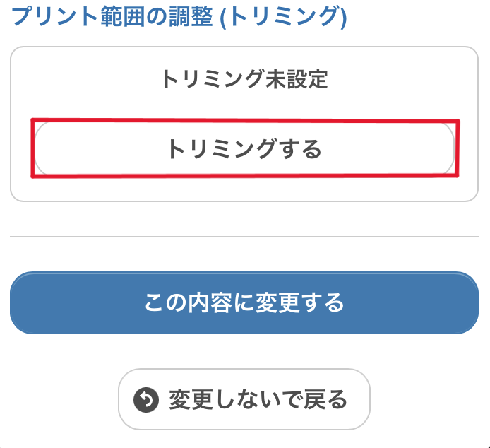Click the horizontal divider line
The height and width of the screenshot is (448, 490).
click(x=244, y=237)
